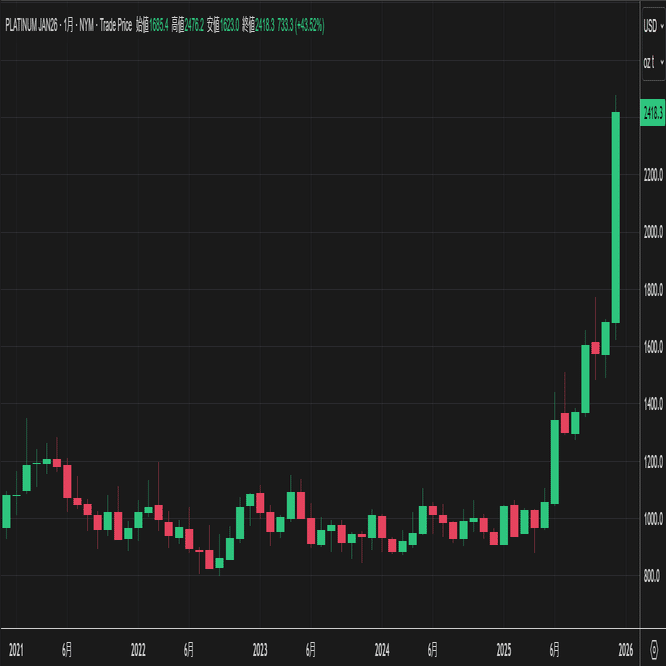Click the change value 733.3 (+43.52%)
The height and width of the screenshot is (666, 666).
(x=301, y=25)
